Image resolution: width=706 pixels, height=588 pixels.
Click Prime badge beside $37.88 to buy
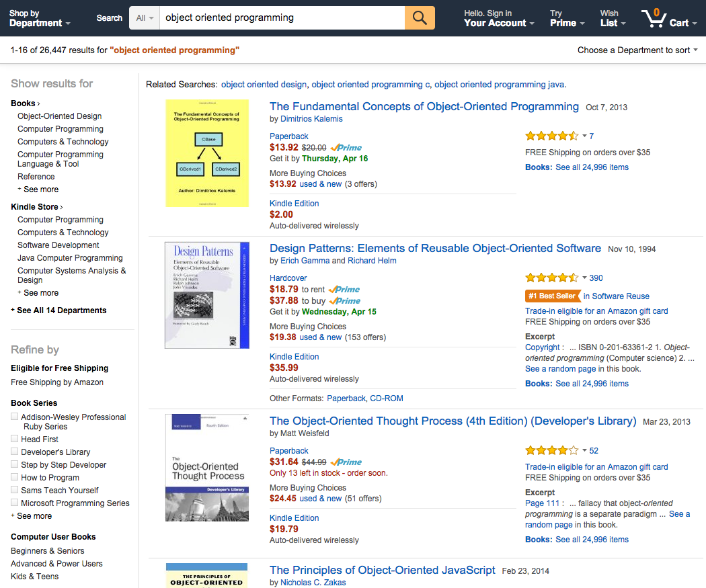point(345,301)
